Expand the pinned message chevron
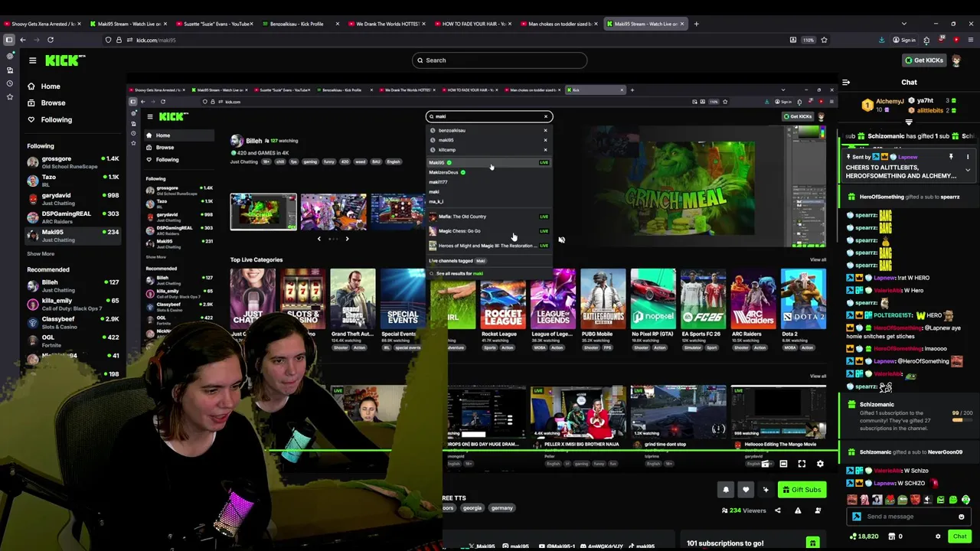Screen dimensions: 980x551 (x=968, y=170)
